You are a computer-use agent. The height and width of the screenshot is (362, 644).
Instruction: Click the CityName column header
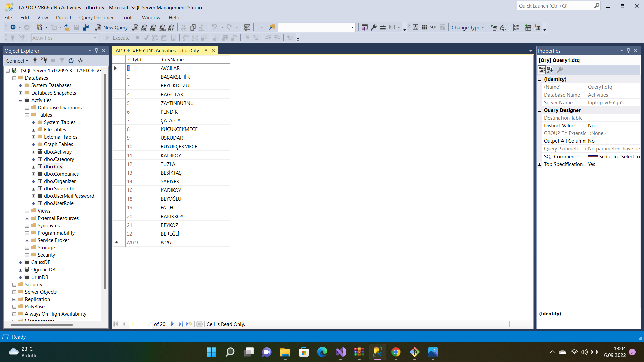[x=194, y=59]
